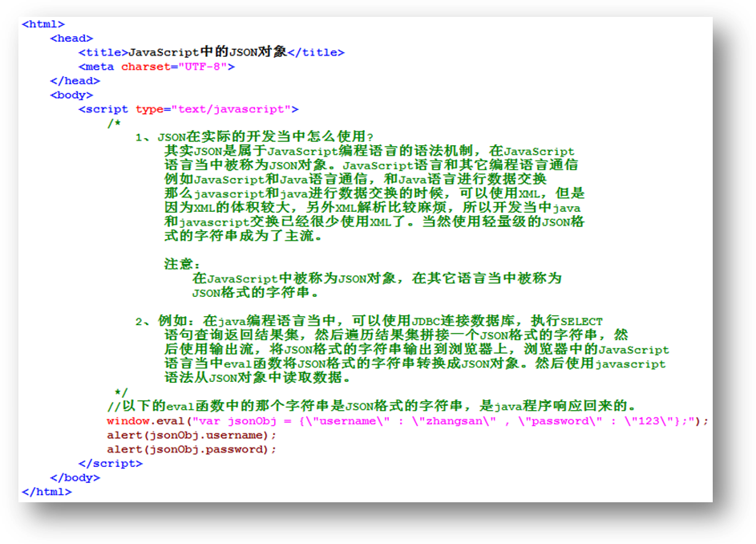This screenshot has width=756, height=544.
Task: Click the line '1、JSON在实际的开发当中怎么使用?'
Action: (255, 136)
